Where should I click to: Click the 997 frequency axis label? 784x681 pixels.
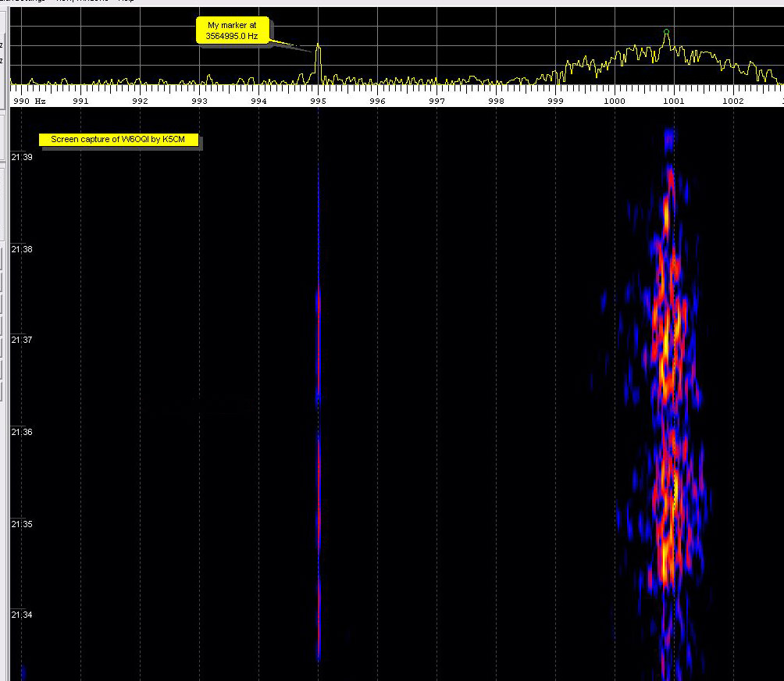click(437, 101)
